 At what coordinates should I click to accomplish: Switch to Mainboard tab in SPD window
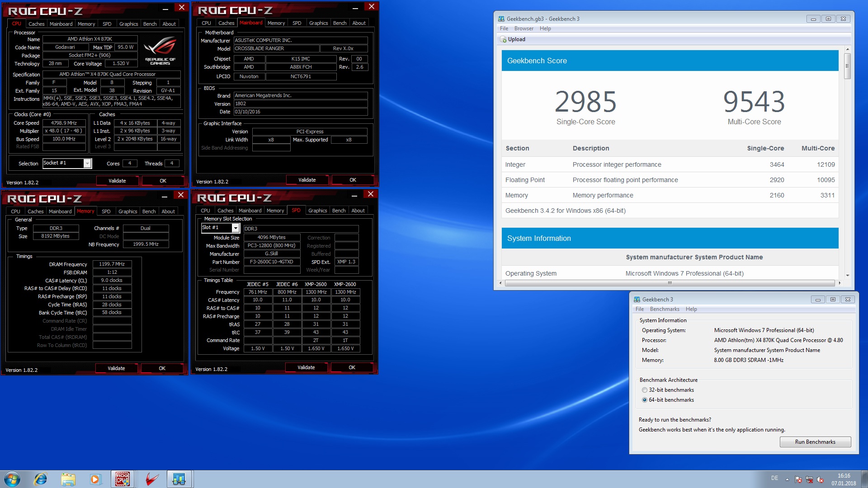click(250, 211)
